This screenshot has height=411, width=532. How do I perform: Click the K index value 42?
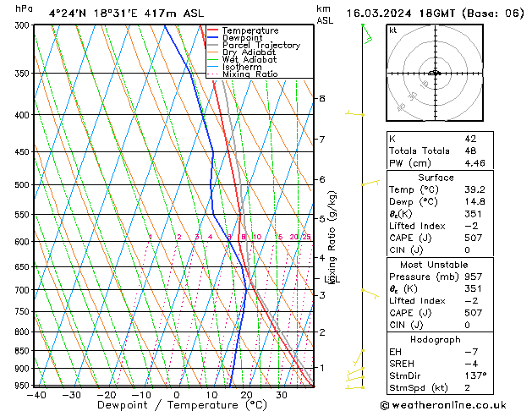(x=470, y=139)
